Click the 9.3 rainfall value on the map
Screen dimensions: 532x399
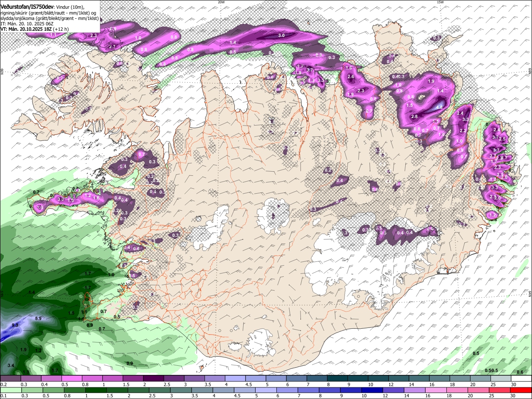15,325
